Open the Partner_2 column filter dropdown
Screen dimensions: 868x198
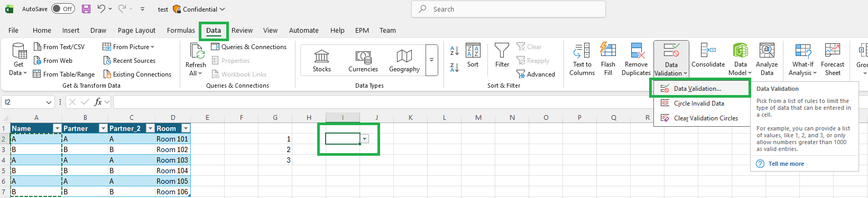tap(150, 128)
